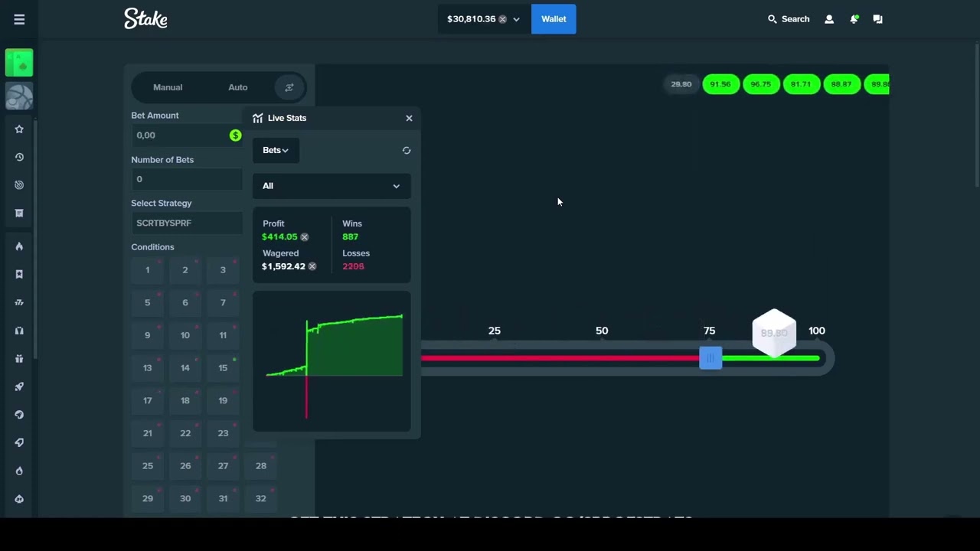
Task: Open the Bets dropdown in Live Stats
Action: tap(276, 150)
